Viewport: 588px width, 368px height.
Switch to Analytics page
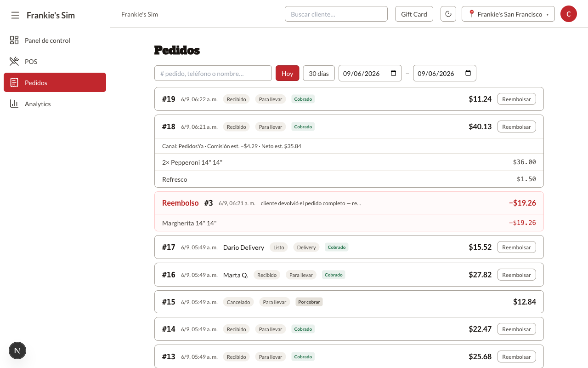(55, 103)
